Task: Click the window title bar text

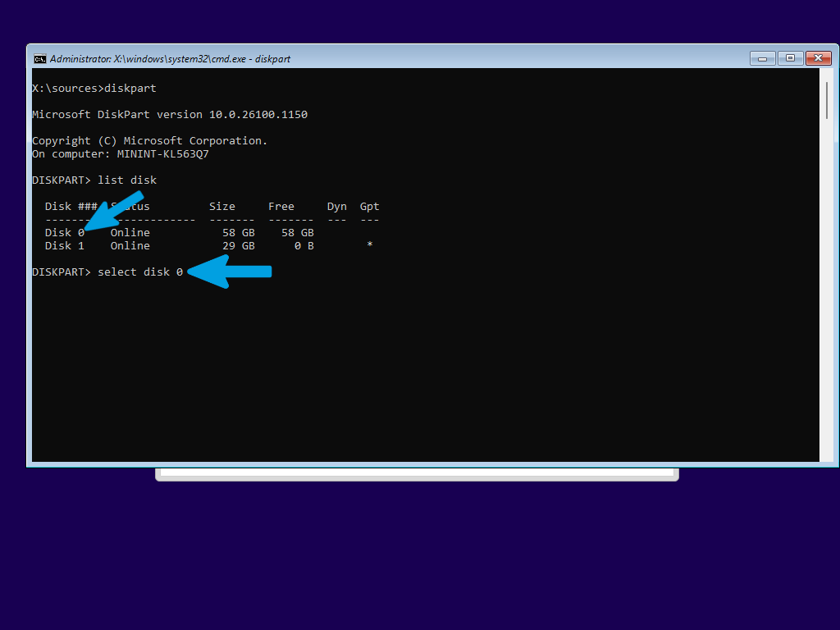Action: [170, 59]
